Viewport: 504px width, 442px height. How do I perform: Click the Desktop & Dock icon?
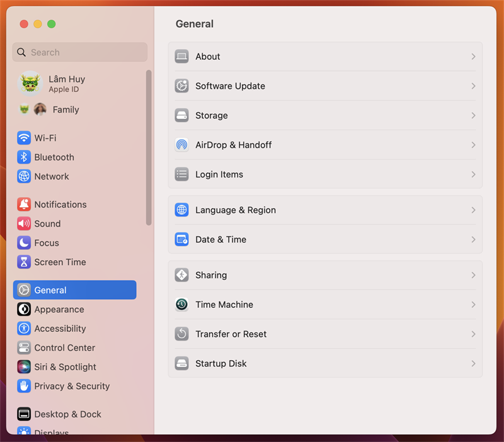coord(24,414)
